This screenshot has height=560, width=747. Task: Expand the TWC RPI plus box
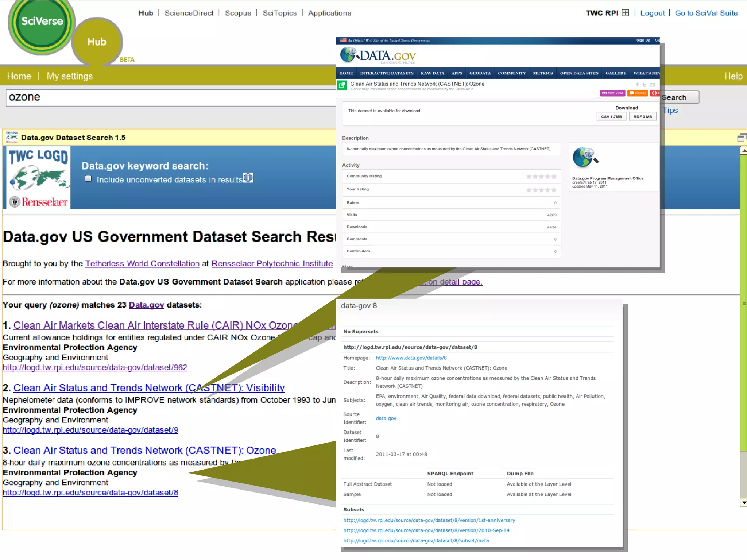(x=625, y=13)
